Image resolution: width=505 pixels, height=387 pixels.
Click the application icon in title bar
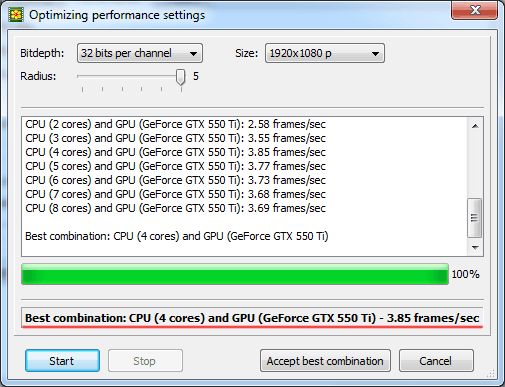click(16, 15)
